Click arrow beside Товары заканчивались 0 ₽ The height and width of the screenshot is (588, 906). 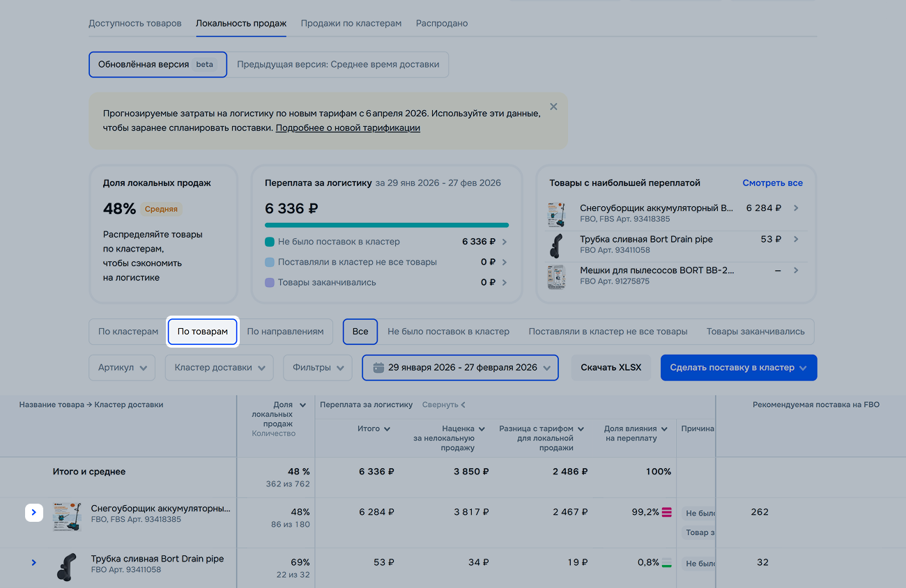click(x=504, y=282)
